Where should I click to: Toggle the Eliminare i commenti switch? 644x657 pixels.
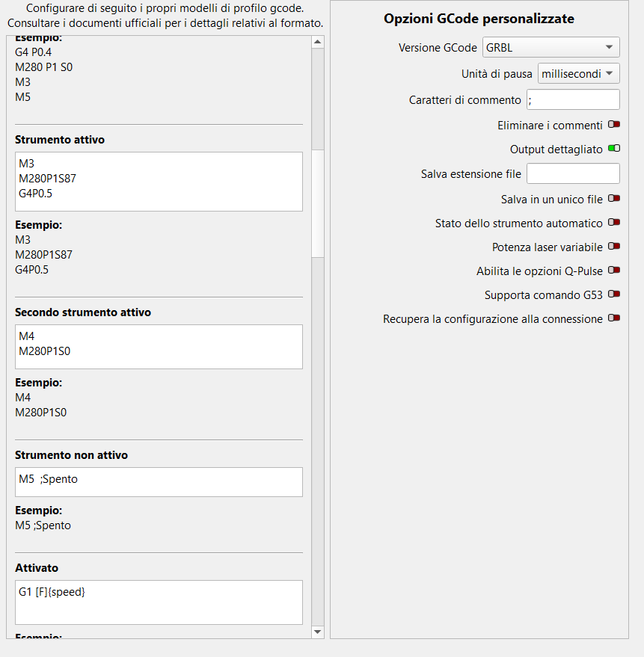click(x=614, y=126)
